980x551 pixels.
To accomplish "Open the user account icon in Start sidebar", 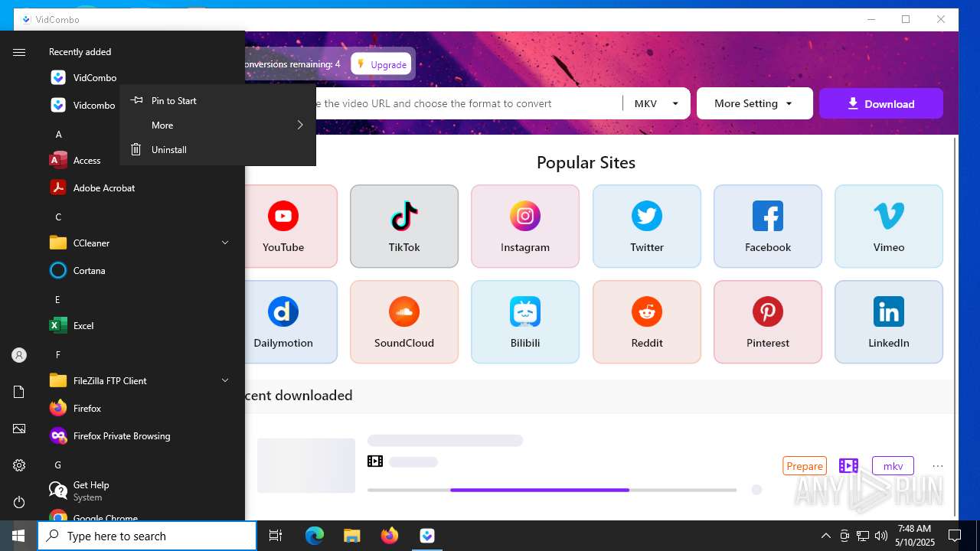I will pos(19,355).
